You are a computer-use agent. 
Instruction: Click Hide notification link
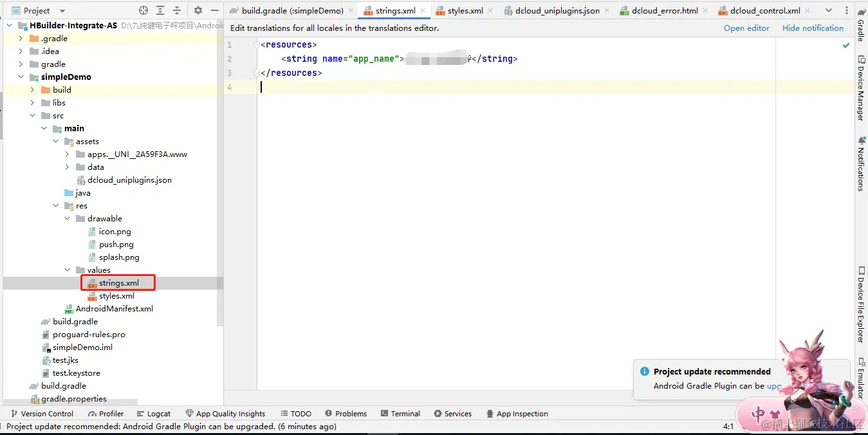tap(813, 28)
